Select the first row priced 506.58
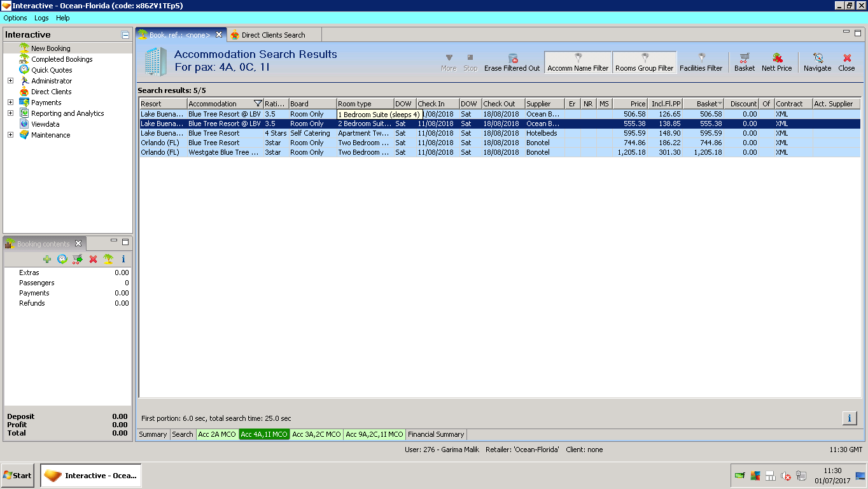 tap(500, 114)
